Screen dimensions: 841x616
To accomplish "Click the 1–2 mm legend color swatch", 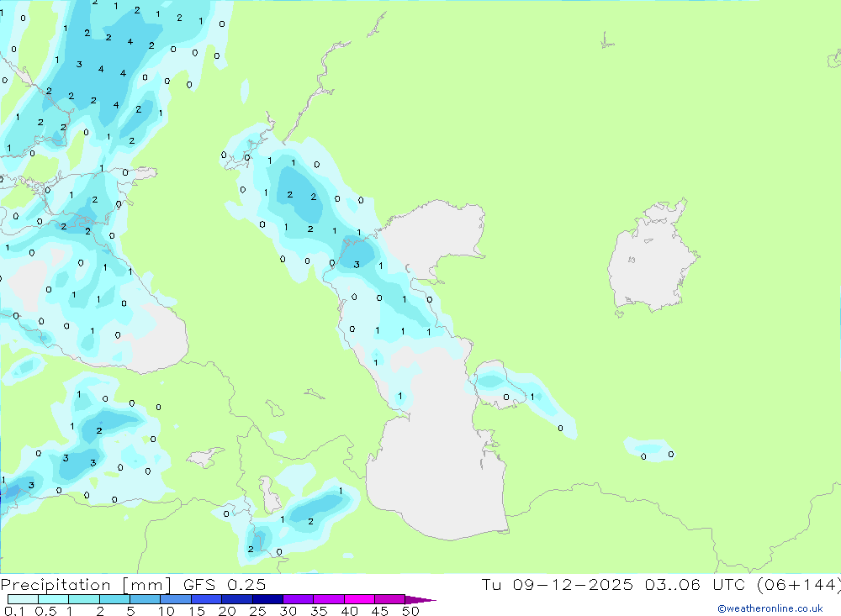I will 84,599.
